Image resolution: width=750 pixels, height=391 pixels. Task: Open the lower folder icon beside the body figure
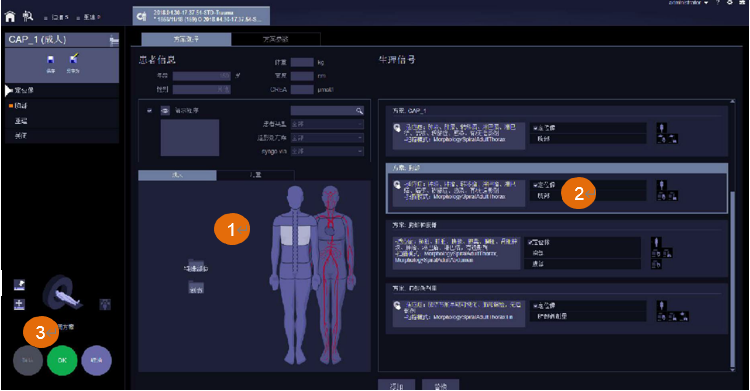[x=196, y=287]
